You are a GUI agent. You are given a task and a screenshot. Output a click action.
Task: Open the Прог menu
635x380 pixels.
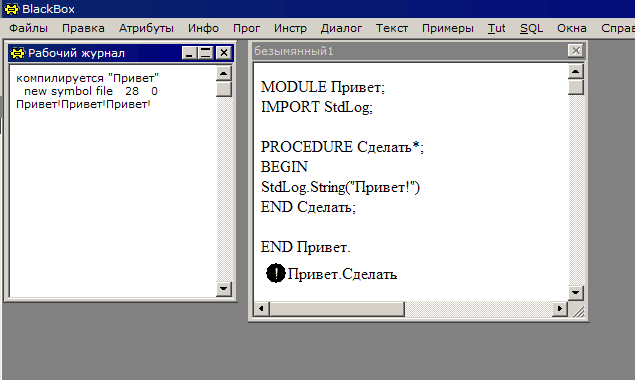[x=246, y=28]
